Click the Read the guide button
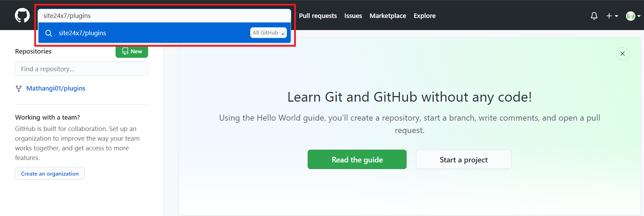Viewport: 644px width, 216px height. 357,159
